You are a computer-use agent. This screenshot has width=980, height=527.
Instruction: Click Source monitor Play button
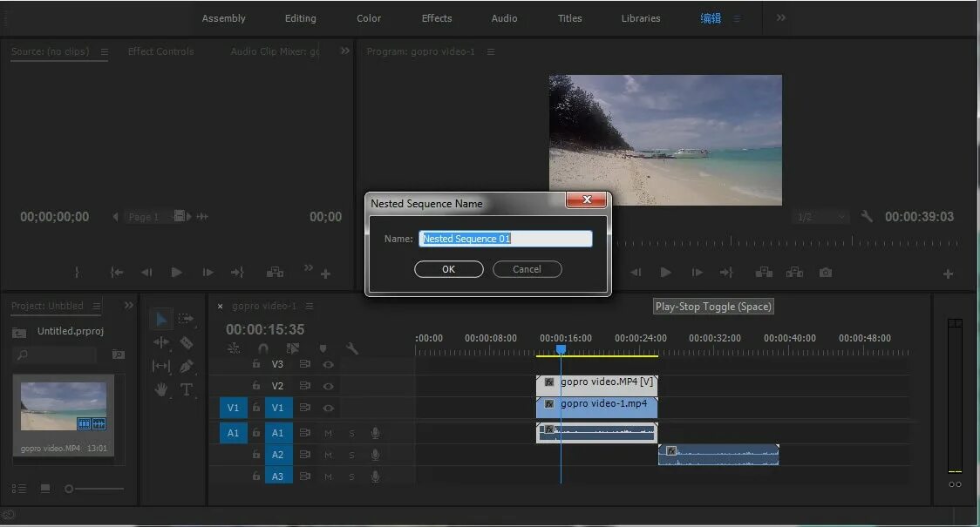pyautogui.click(x=177, y=273)
